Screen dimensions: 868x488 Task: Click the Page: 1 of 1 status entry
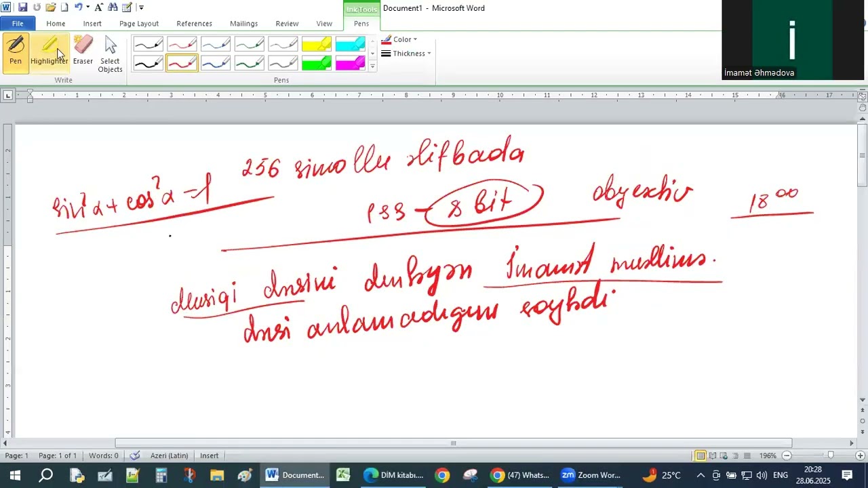click(58, 455)
